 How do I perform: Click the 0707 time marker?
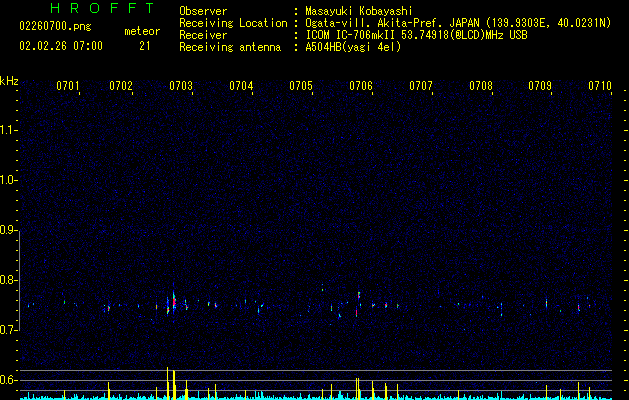point(421,86)
